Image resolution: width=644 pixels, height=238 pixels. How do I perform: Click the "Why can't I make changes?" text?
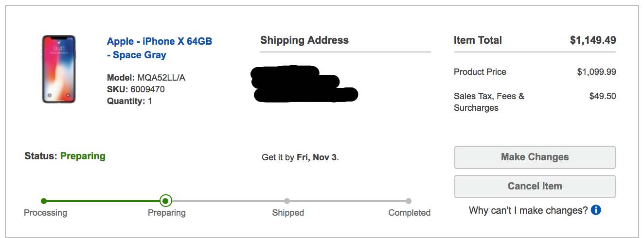tap(528, 210)
